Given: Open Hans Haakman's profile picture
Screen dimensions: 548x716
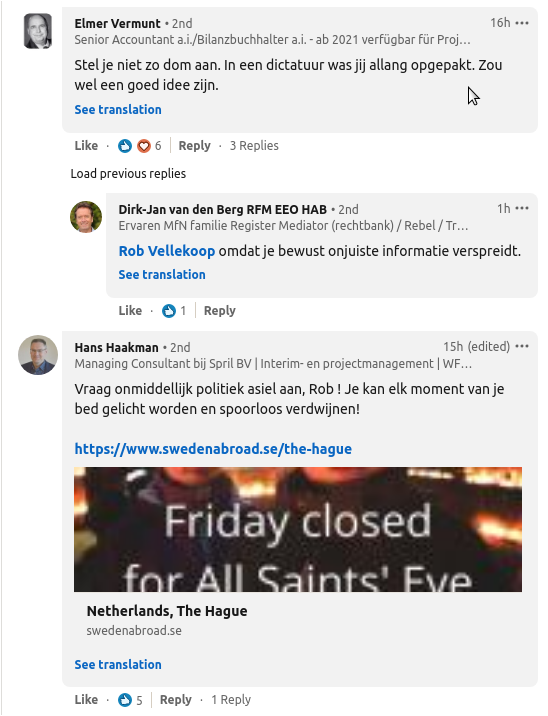Looking at the screenshot, I should (38, 355).
